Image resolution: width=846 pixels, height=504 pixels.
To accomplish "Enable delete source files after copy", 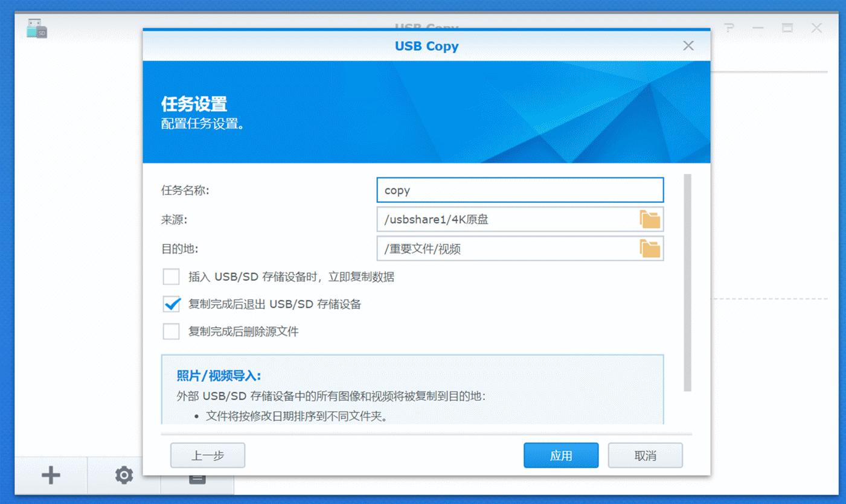I will pos(171,331).
